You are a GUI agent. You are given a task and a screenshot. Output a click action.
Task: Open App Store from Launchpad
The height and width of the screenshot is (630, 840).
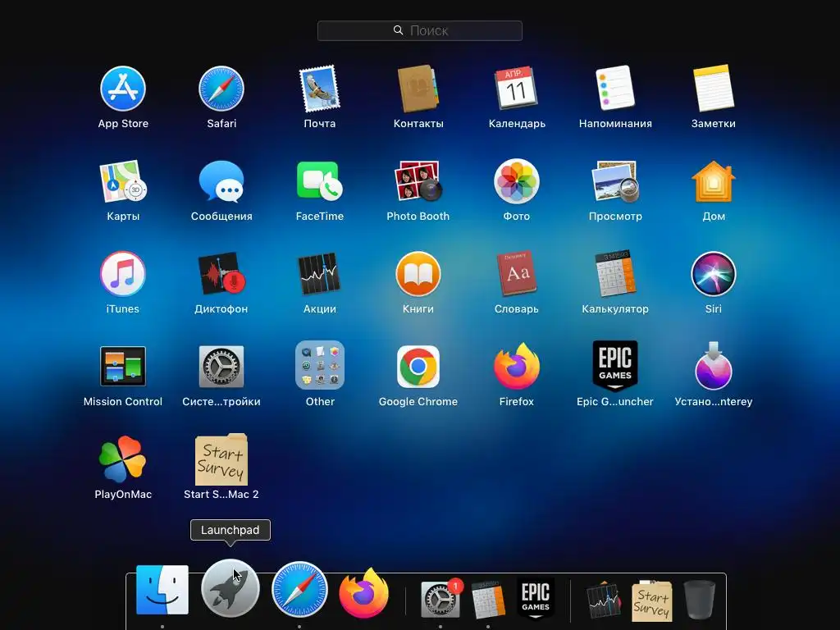click(123, 89)
